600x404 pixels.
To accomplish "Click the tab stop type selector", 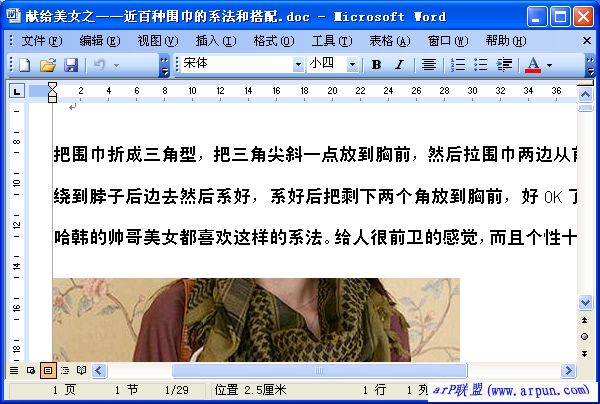I will (17, 91).
